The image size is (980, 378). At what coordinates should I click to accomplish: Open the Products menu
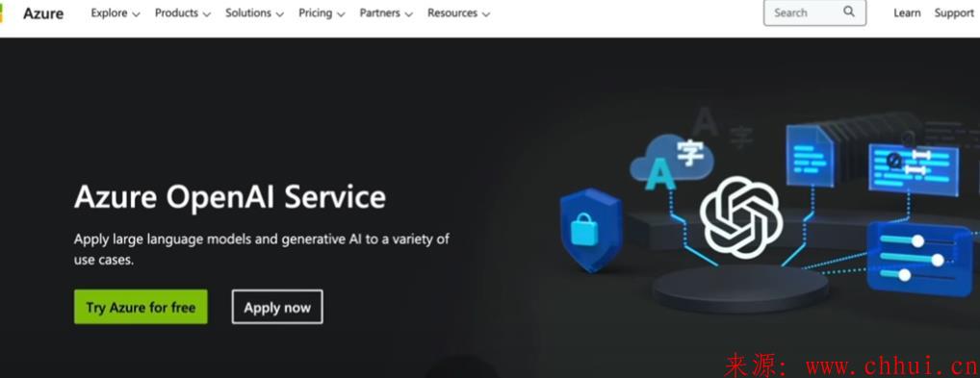click(183, 13)
